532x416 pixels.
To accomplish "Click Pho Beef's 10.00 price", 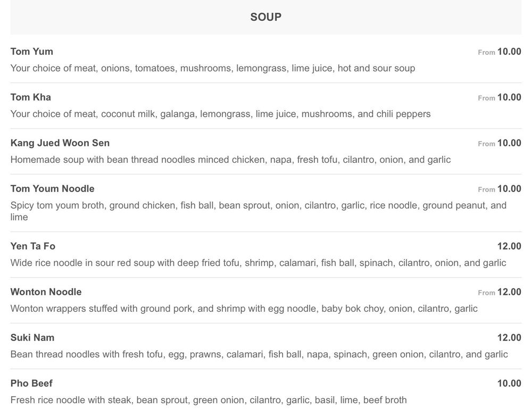I will (x=509, y=384).
